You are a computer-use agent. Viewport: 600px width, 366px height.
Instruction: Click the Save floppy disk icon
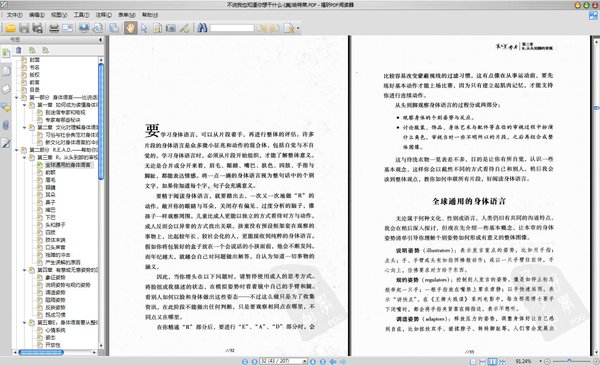(x=24, y=28)
